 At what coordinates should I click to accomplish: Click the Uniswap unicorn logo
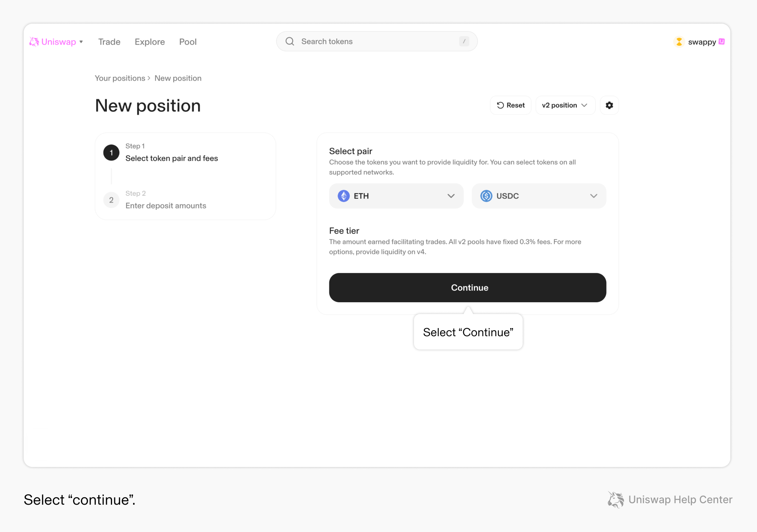click(x=34, y=42)
